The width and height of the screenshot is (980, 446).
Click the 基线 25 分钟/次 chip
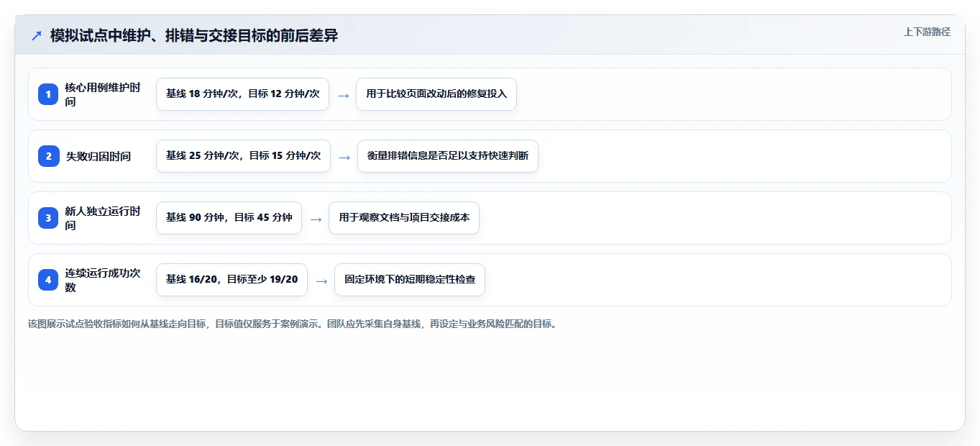coord(243,156)
